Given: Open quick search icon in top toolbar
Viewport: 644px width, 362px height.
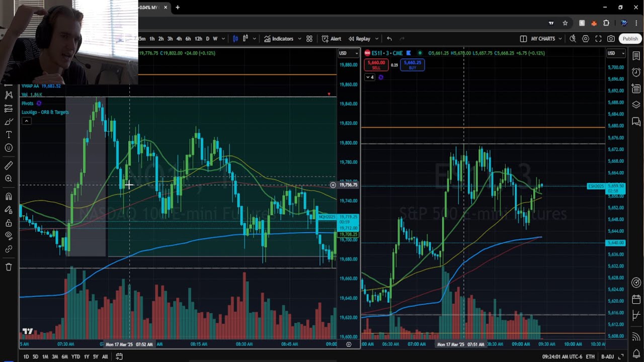Looking at the screenshot, I should click(x=573, y=39).
